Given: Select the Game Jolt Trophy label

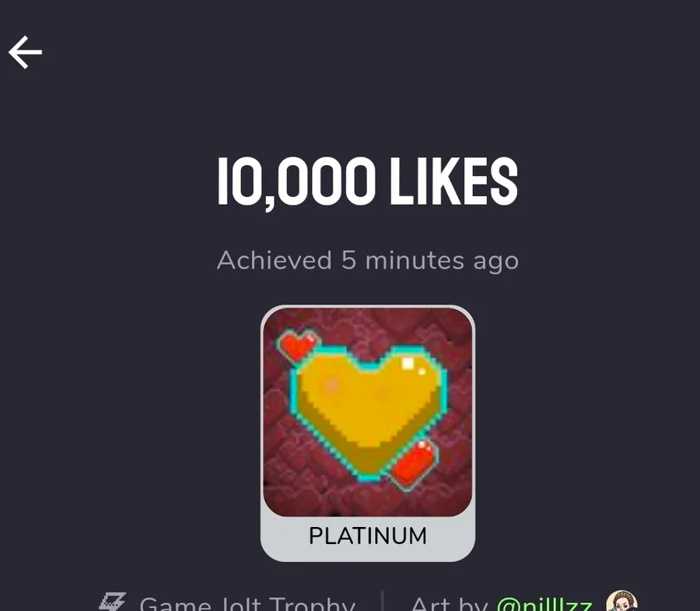Looking at the screenshot, I should [x=247, y=604].
